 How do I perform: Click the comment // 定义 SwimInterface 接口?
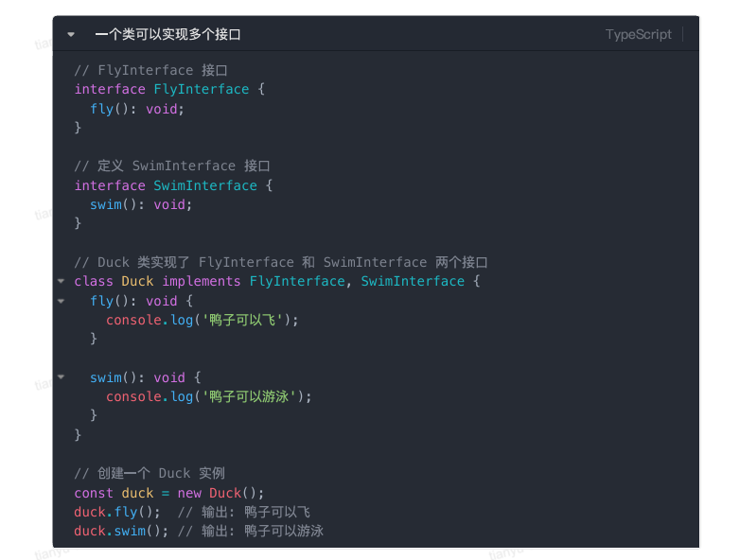172,166
